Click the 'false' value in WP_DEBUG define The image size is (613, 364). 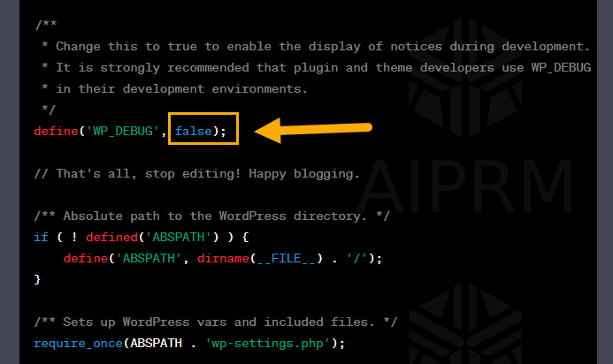[193, 131]
